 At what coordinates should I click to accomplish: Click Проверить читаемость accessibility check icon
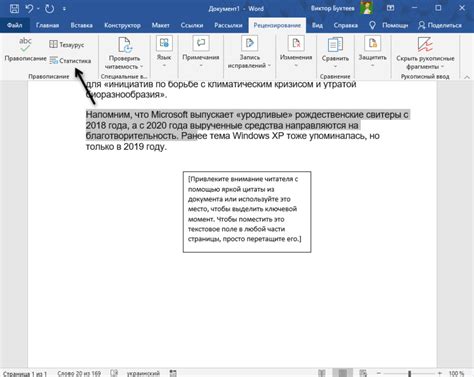click(x=124, y=45)
